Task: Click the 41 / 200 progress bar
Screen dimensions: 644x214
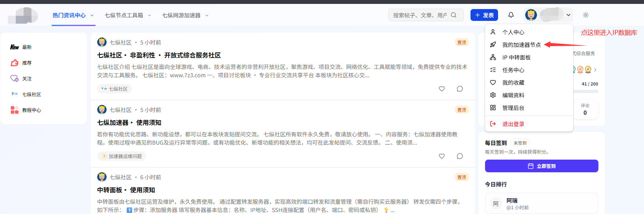Action: point(586,91)
